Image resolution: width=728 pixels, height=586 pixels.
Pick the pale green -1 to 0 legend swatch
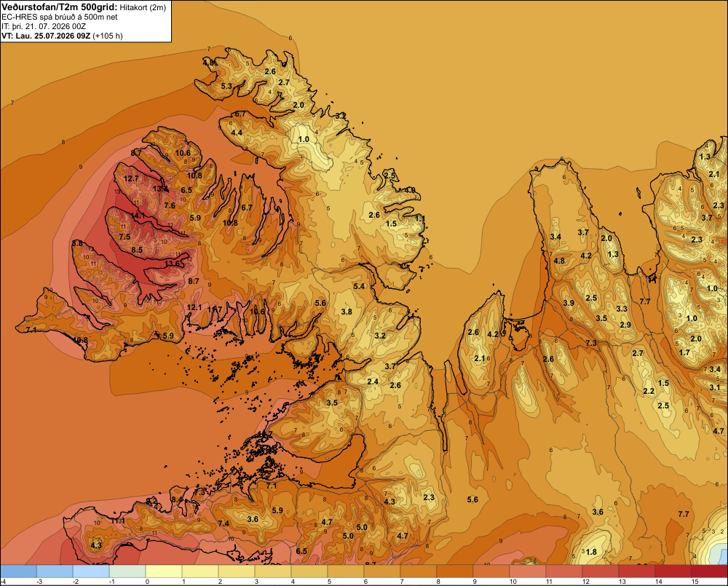click(x=127, y=571)
